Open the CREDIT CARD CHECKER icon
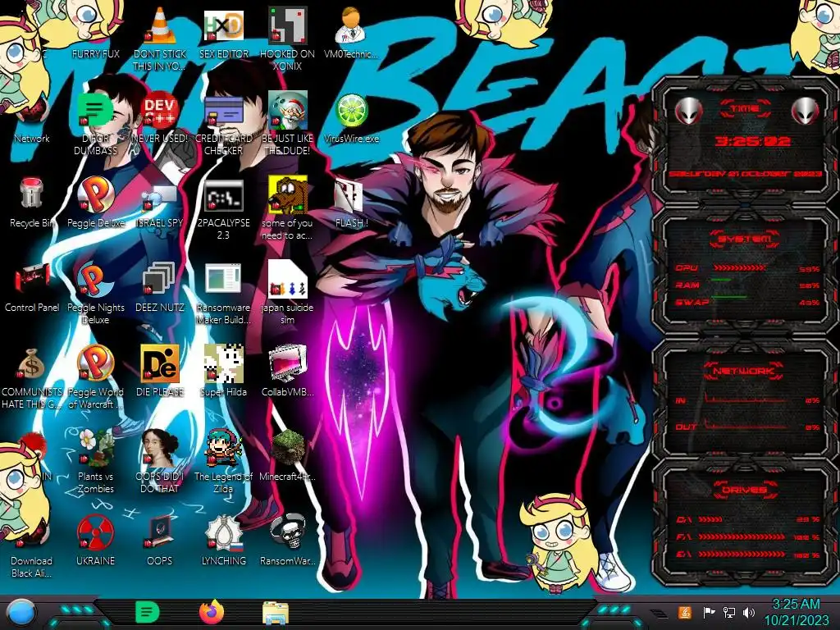The width and height of the screenshot is (840, 630). [223, 110]
